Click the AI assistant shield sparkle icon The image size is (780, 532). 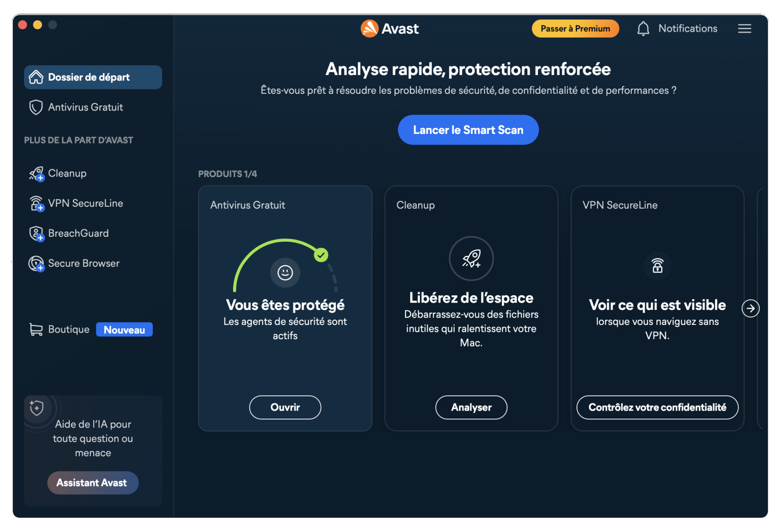(x=37, y=408)
